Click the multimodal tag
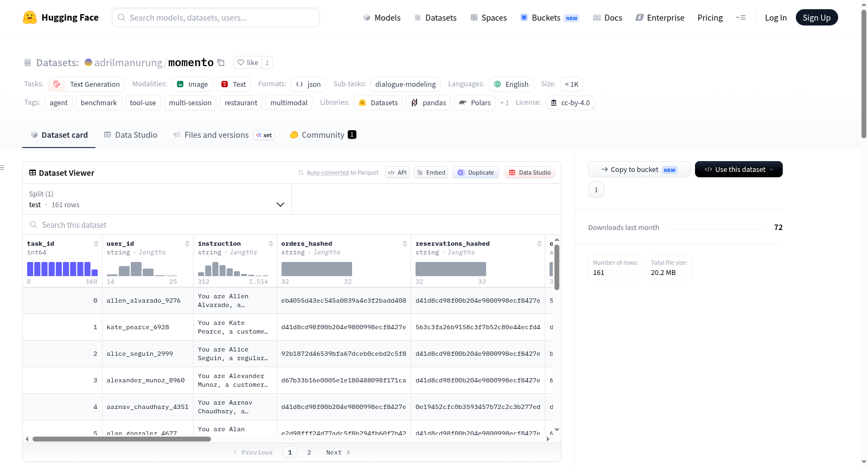This screenshot has width=868, height=467. pyautogui.click(x=289, y=103)
